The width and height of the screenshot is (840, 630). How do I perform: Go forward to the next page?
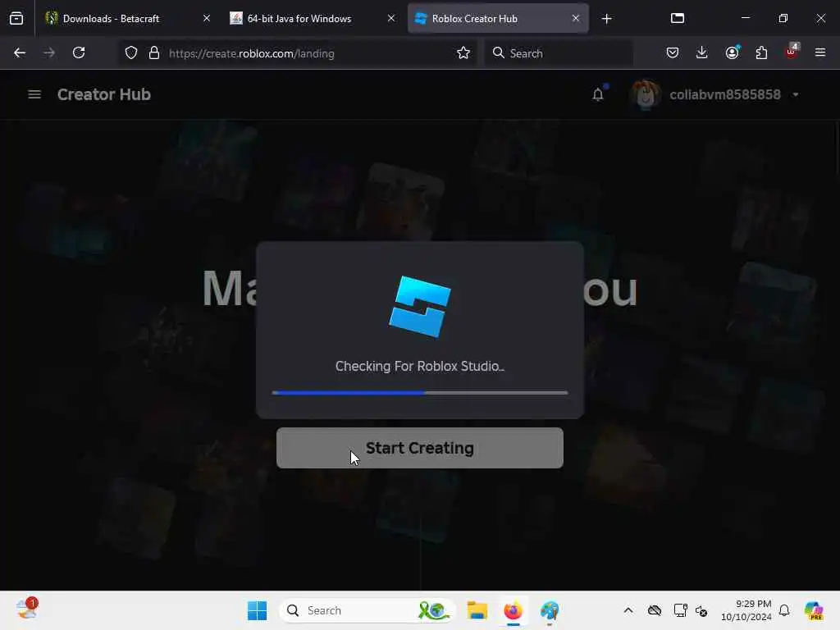click(49, 53)
